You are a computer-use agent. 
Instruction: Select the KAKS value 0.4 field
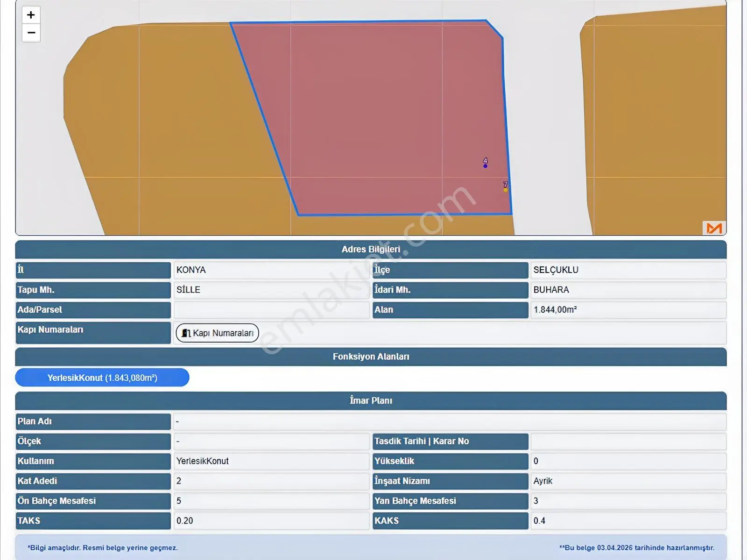click(628, 521)
